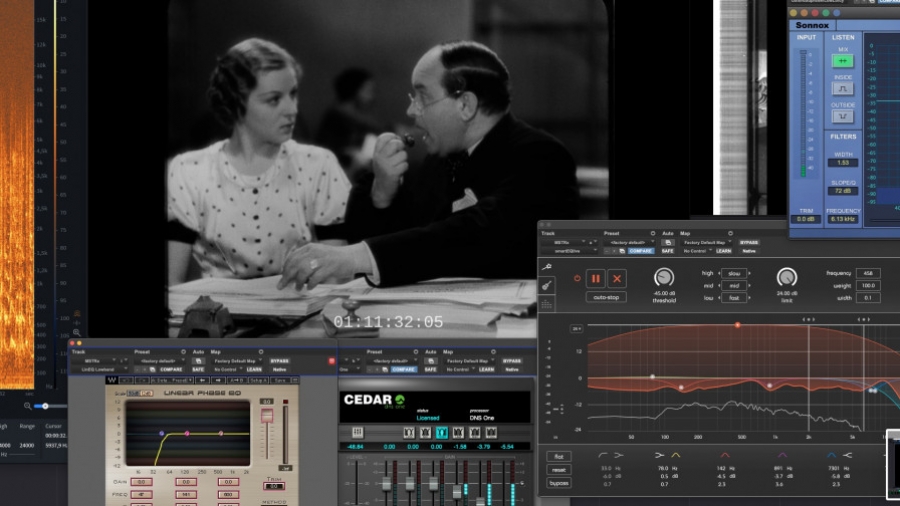Click the flat button in smartEQ
900x506 pixels.
tap(559, 456)
